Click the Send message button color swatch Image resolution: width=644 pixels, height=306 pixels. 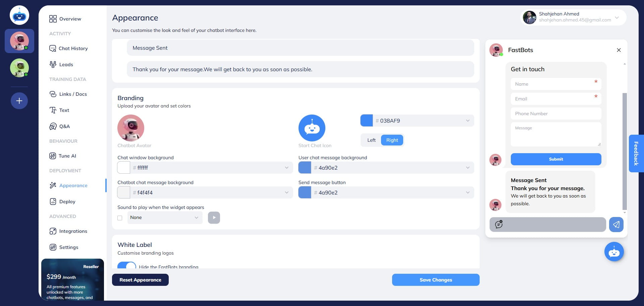pos(305,192)
